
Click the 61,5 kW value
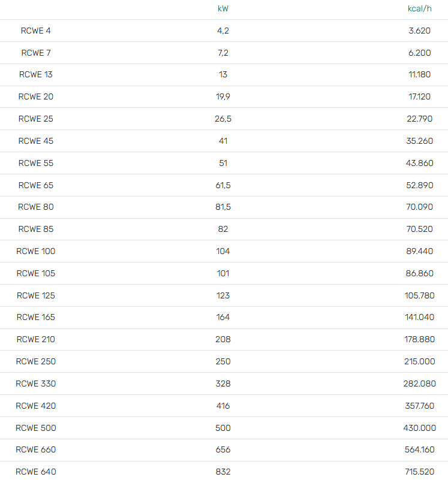coord(223,185)
